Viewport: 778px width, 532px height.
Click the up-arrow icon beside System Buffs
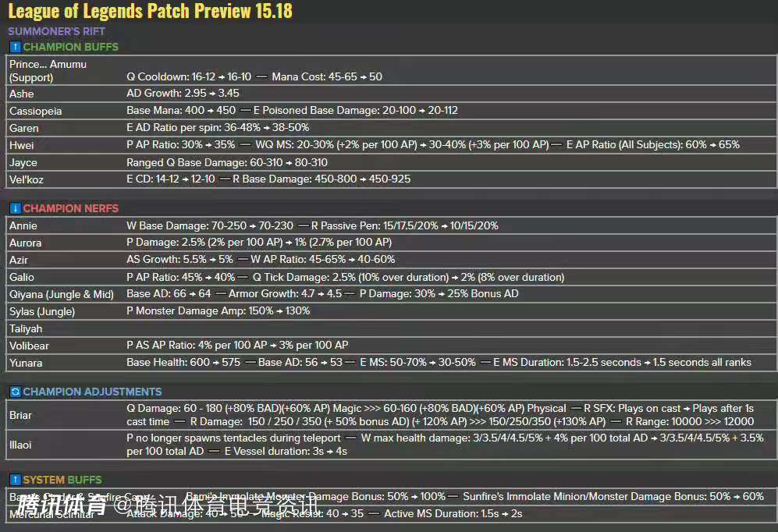point(15,480)
